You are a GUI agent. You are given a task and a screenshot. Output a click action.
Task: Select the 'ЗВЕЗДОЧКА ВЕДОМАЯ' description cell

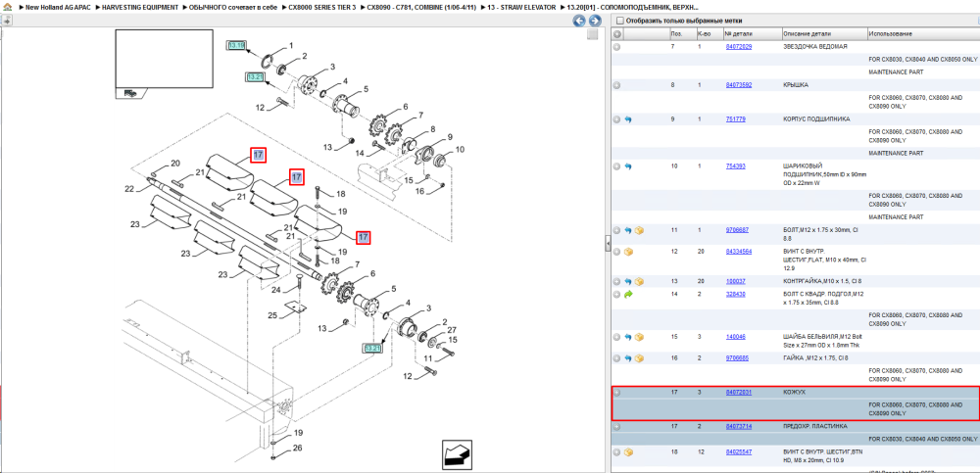(x=815, y=47)
